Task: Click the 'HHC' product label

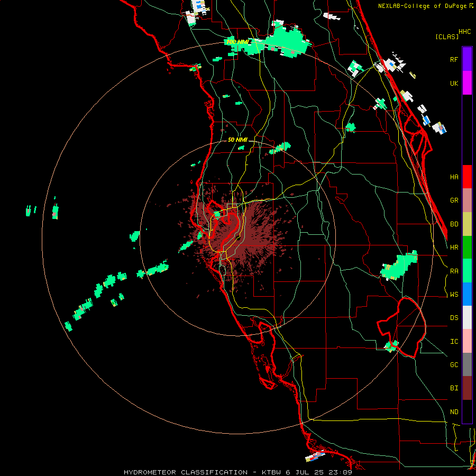Action: pyautogui.click(x=464, y=32)
